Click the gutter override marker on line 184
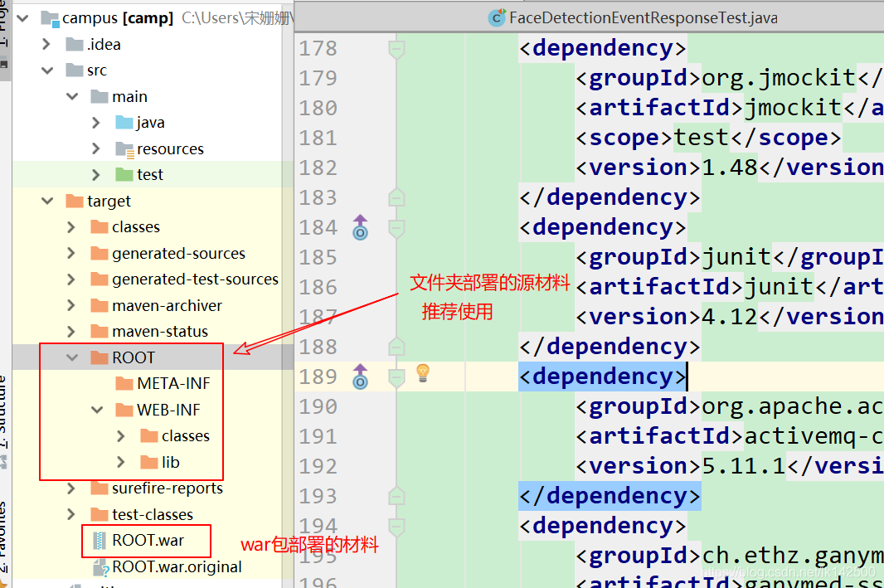884x588 pixels. [360, 227]
